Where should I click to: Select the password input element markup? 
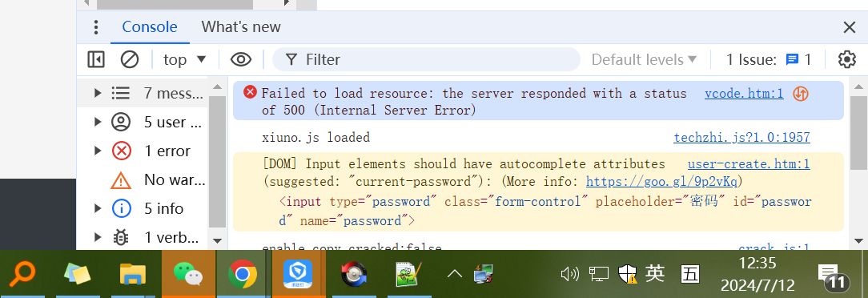point(545,211)
